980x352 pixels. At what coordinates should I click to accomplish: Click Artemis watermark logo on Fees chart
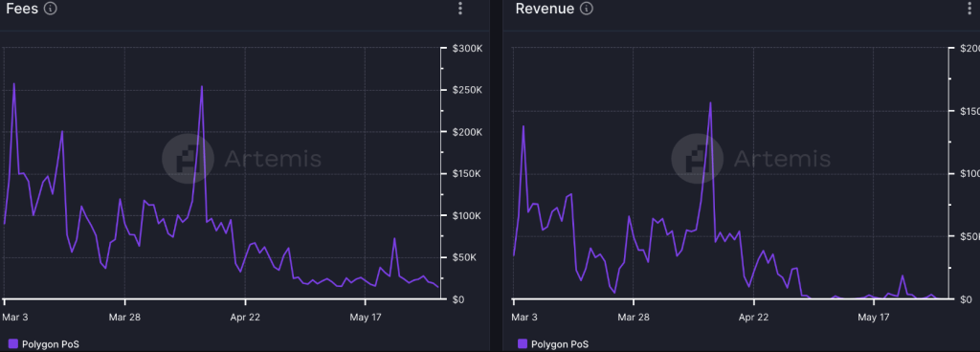[188, 159]
